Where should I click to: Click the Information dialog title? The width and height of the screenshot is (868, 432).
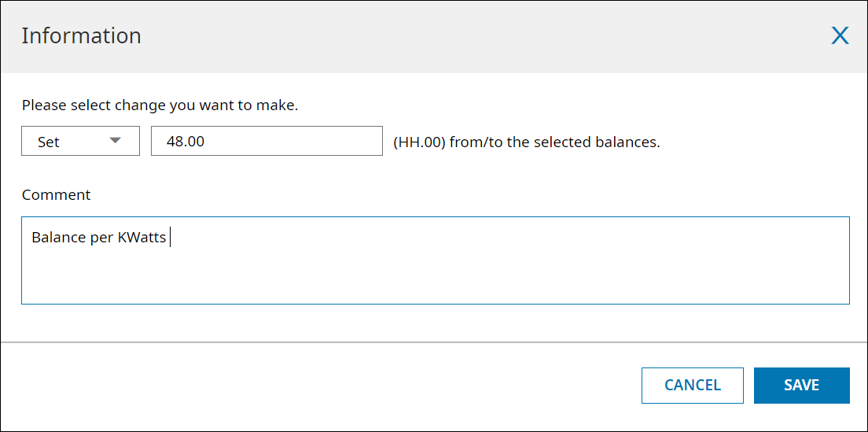pos(81,36)
